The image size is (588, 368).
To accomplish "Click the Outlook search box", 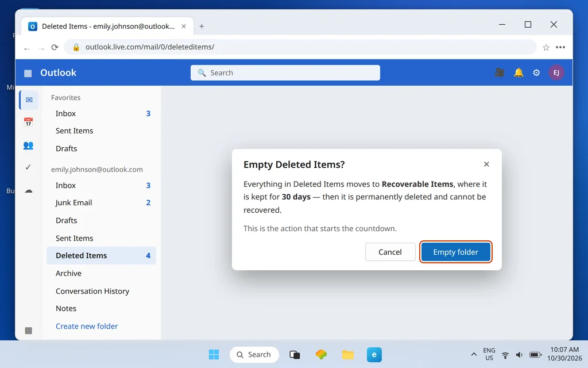I will [285, 72].
